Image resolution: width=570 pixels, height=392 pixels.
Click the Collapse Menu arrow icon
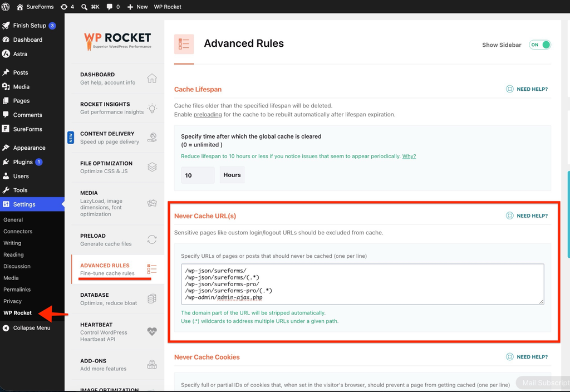pyautogui.click(x=6, y=328)
